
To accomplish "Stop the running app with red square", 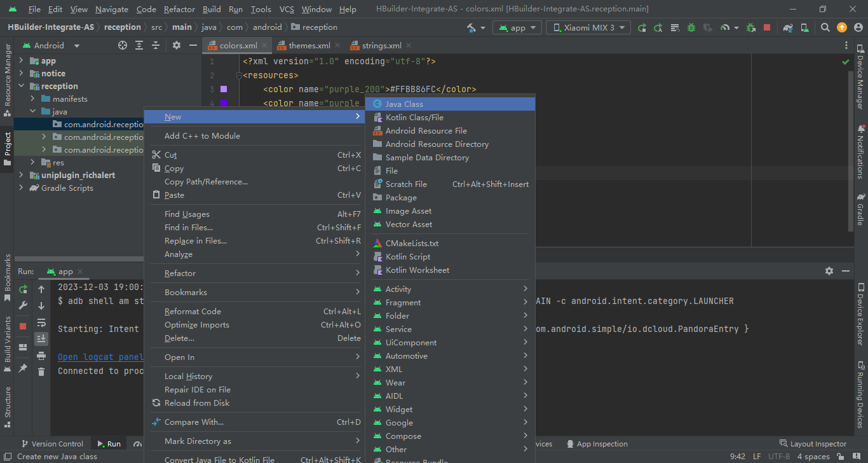I will (767, 27).
